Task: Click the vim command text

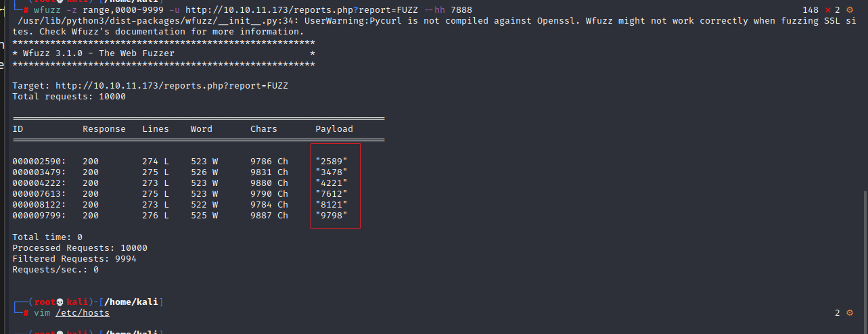Action: [x=42, y=313]
